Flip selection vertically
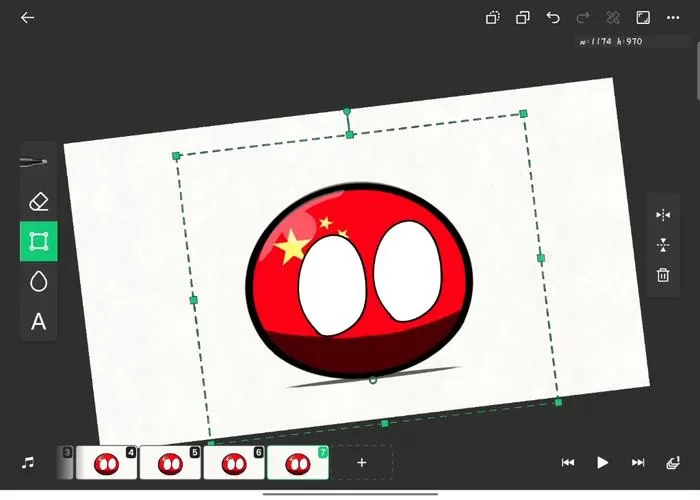Viewport: 700px width, 500px height. (x=663, y=245)
